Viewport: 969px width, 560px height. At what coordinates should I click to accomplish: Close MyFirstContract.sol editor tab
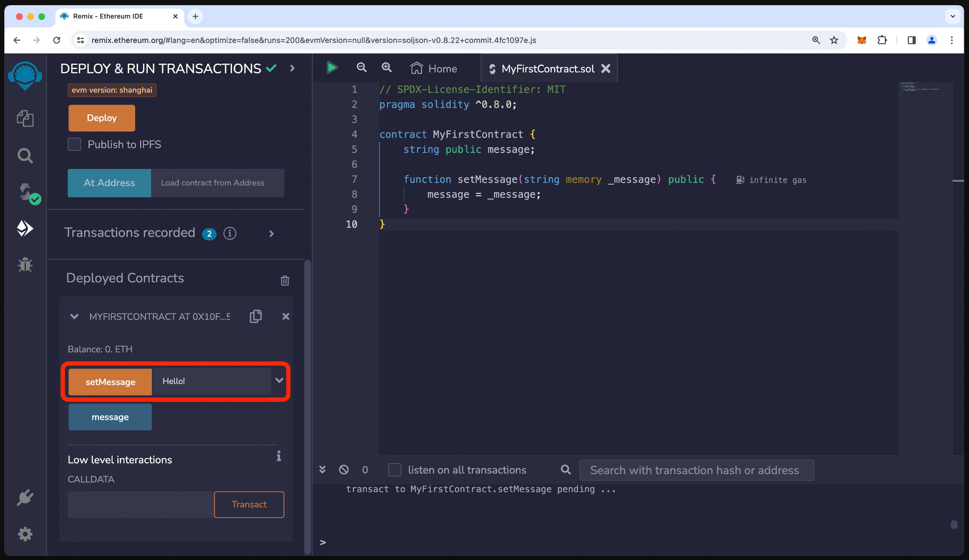click(606, 69)
